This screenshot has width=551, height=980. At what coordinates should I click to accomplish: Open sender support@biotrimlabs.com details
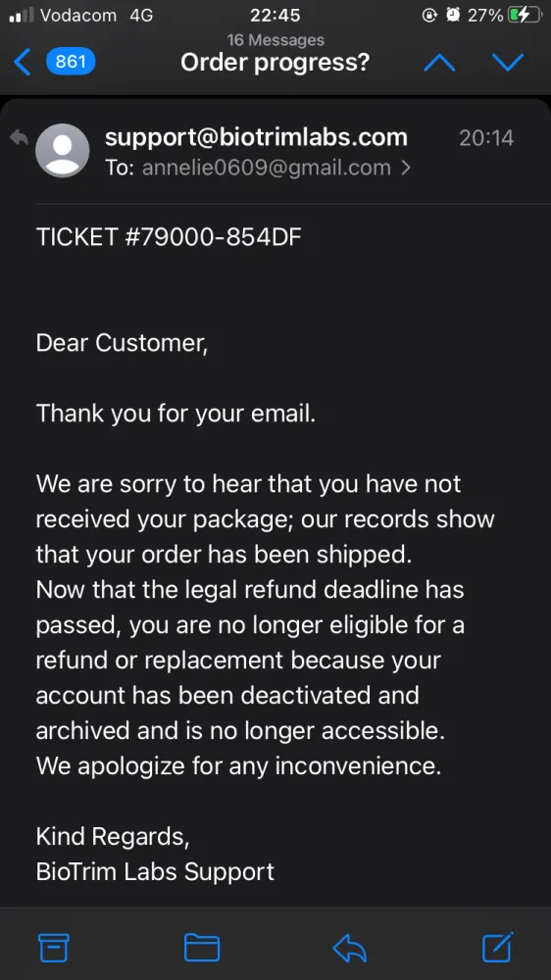point(256,137)
